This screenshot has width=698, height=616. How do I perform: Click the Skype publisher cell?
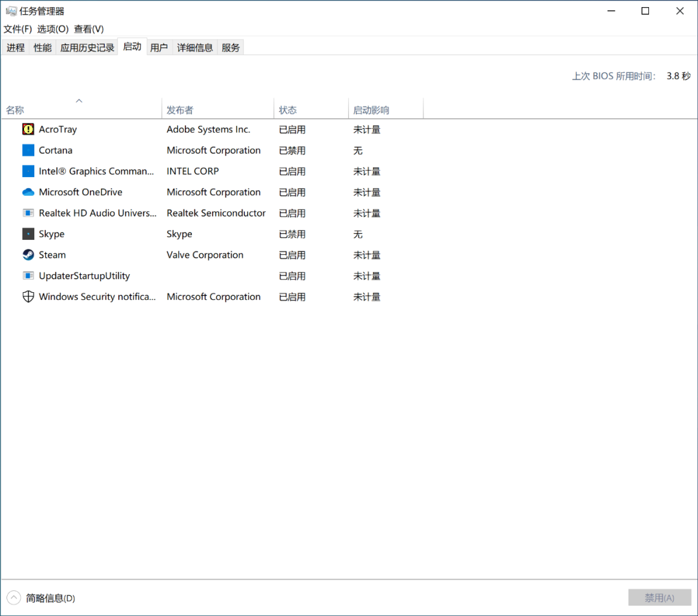180,234
